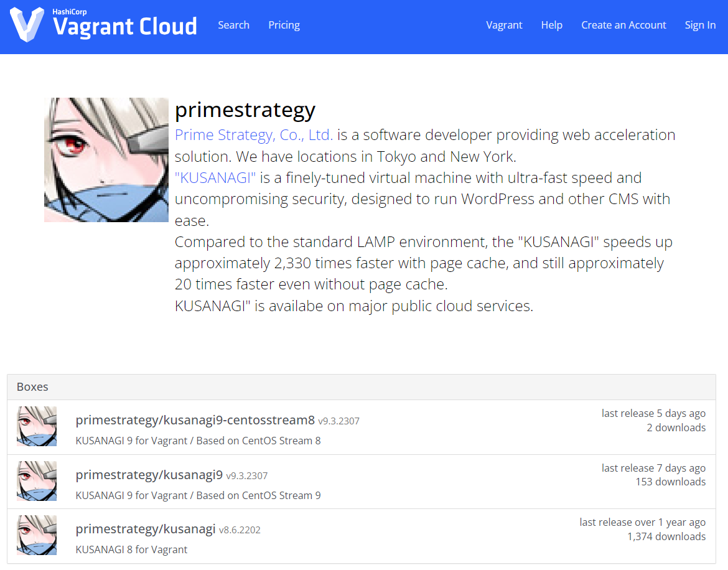
Task: Open the Pricing page
Action: (284, 25)
